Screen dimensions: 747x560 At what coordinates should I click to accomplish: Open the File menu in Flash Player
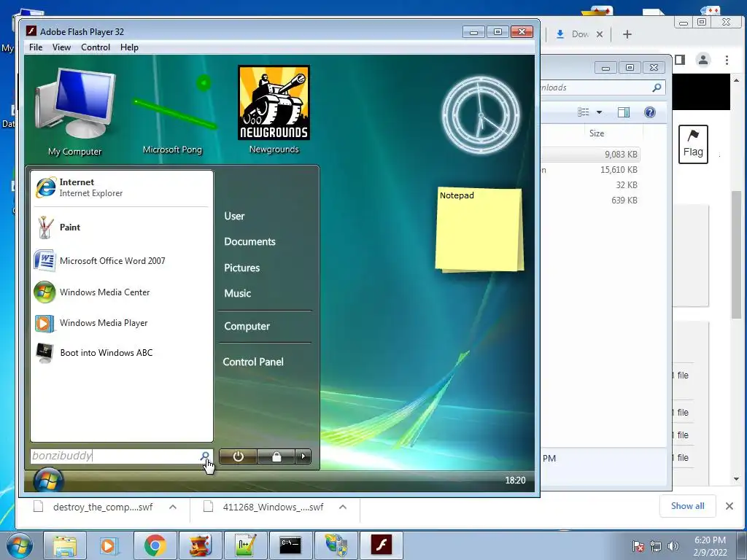pyautogui.click(x=36, y=47)
